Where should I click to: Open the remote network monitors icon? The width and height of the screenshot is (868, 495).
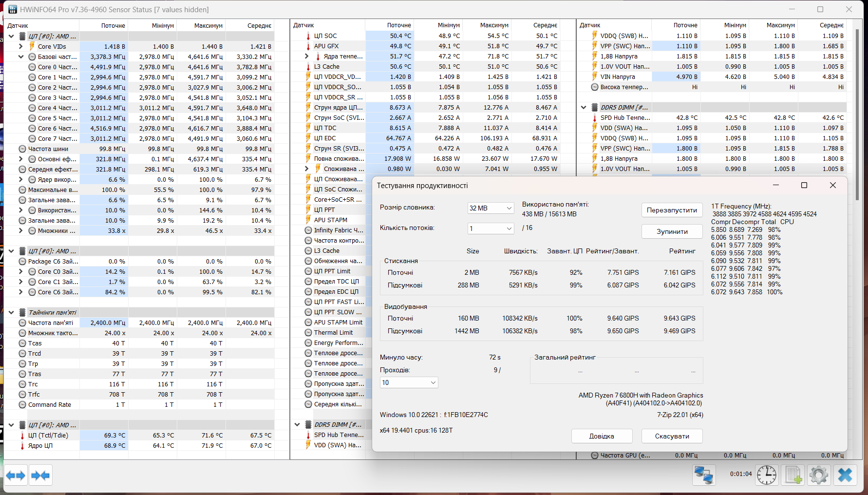pyautogui.click(x=704, y=475)
